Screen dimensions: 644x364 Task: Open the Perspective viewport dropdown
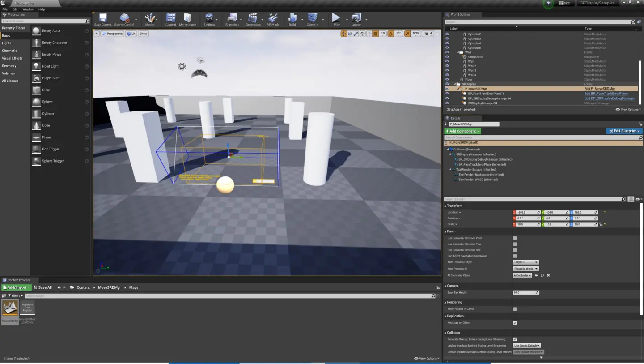[112, 34]
